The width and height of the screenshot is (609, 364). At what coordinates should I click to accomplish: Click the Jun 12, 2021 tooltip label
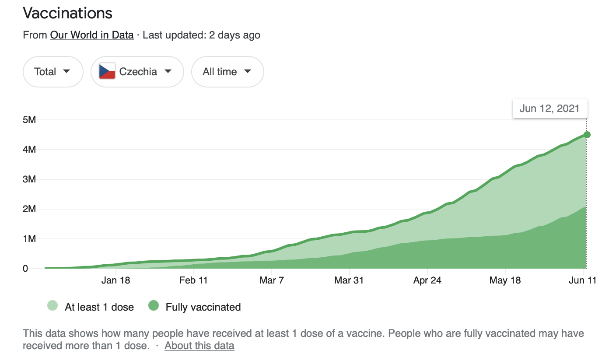[x=549, y=109]
